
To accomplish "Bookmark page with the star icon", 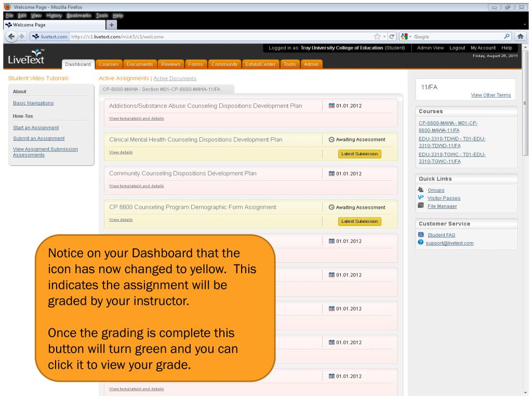I will 377,36.
